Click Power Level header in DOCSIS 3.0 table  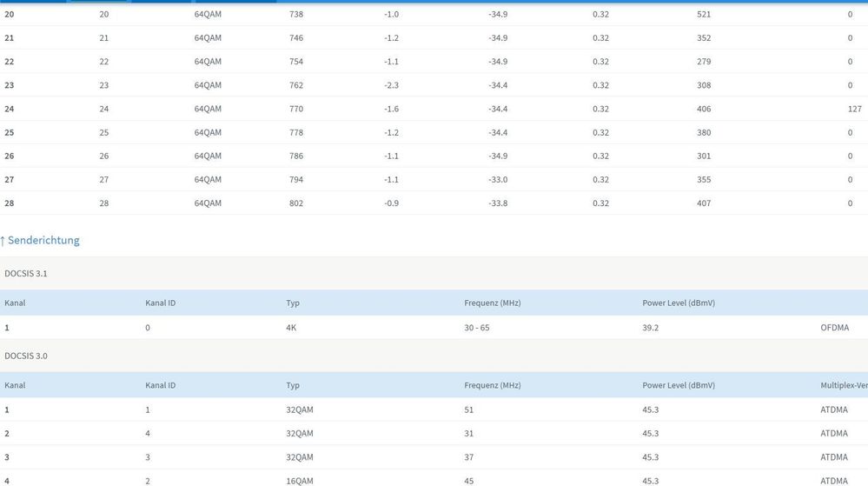point(679,385)
